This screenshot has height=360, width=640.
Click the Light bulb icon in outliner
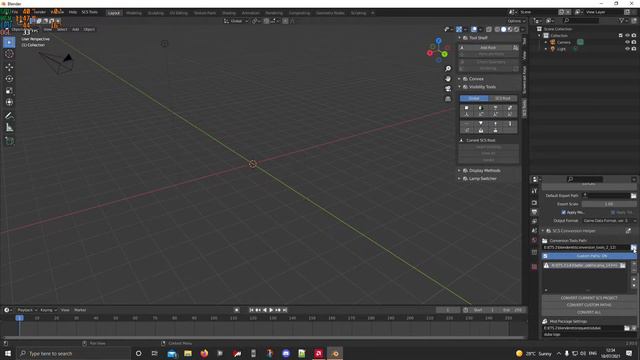553,49
